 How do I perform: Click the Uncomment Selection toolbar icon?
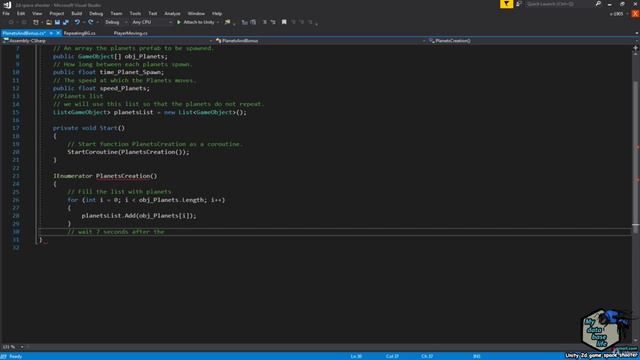click(x=273, y=22)
